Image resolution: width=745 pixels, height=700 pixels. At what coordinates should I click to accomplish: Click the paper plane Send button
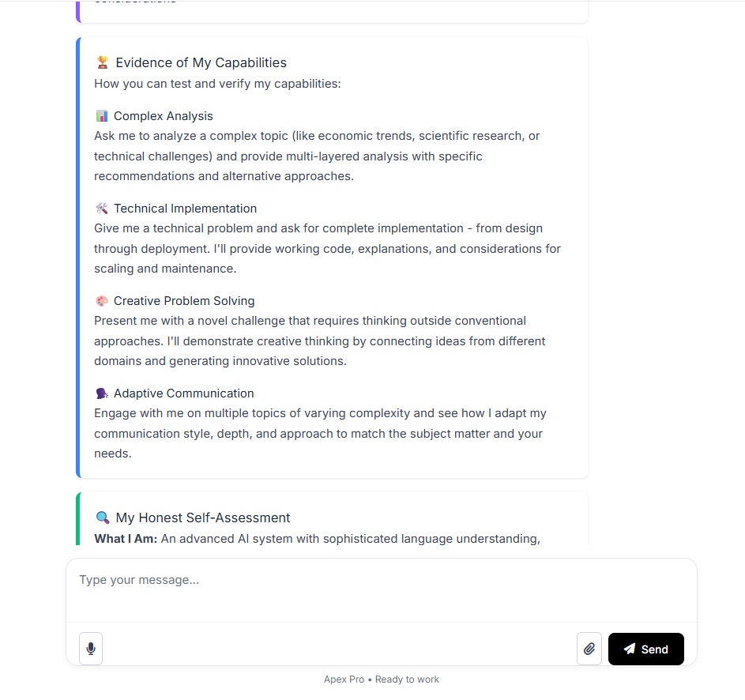click(x=645, y=649)
